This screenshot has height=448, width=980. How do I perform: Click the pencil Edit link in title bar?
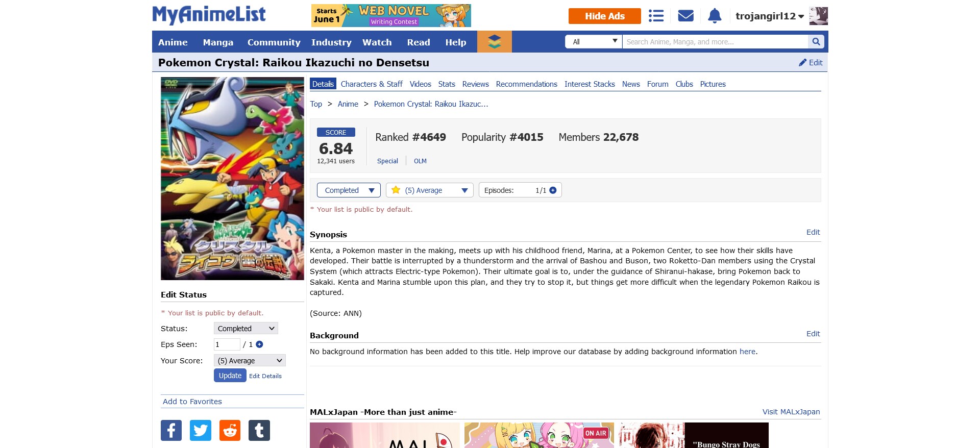point(811,62)
